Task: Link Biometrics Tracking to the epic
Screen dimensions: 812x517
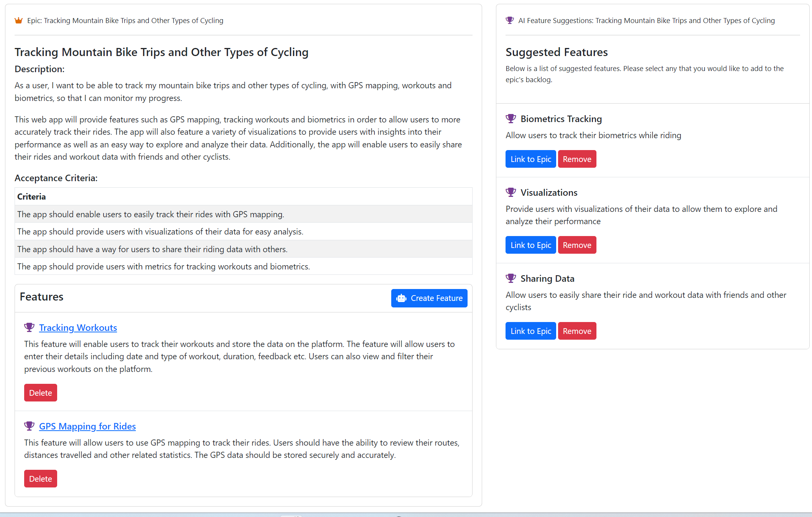Action: (530, 159)
